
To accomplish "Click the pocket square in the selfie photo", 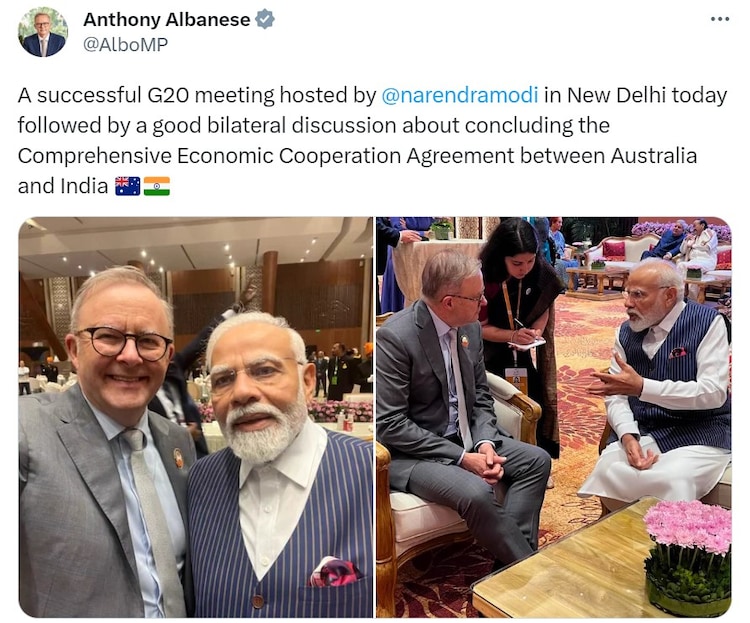I will pos(334,571).
